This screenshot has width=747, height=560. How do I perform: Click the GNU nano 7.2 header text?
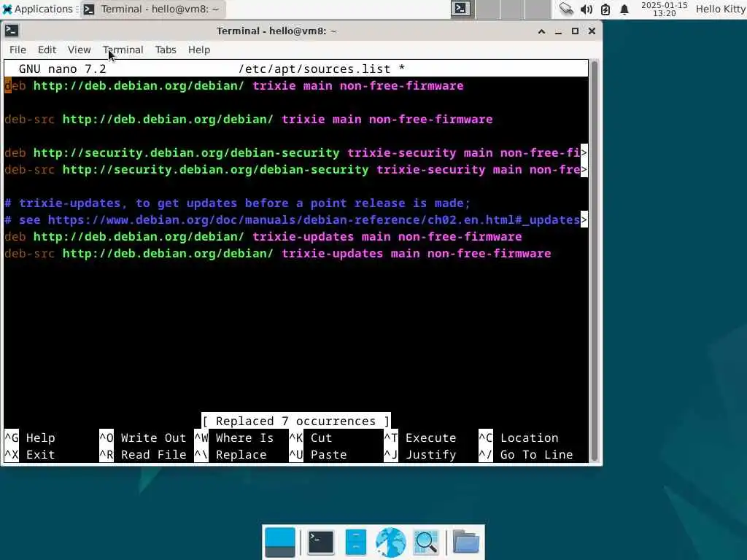click(63, 69)
